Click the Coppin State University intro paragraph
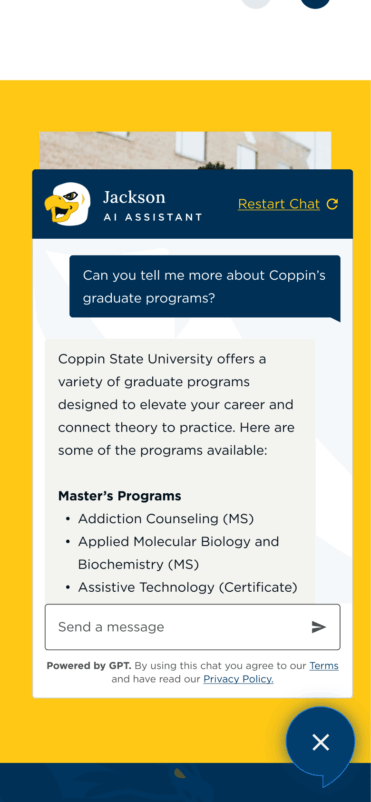The image size is (371, 802). (176, 405)
